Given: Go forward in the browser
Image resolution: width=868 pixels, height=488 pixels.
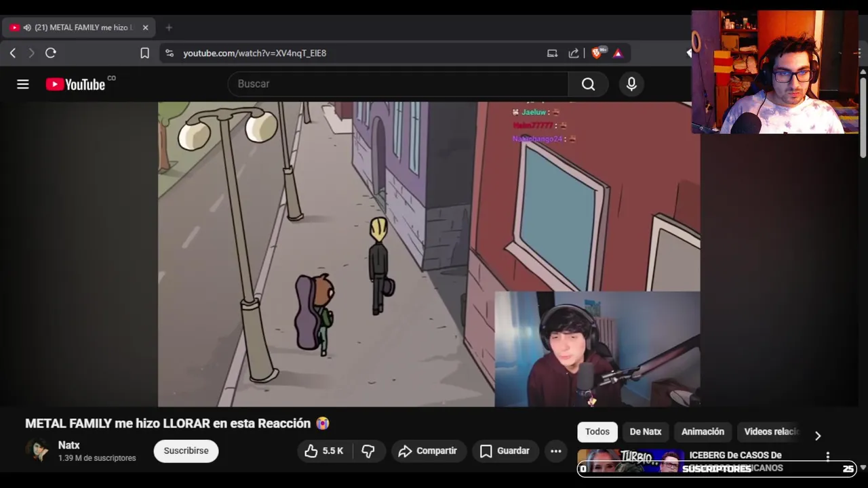Looking at the screenshot, I should (31, 53).
